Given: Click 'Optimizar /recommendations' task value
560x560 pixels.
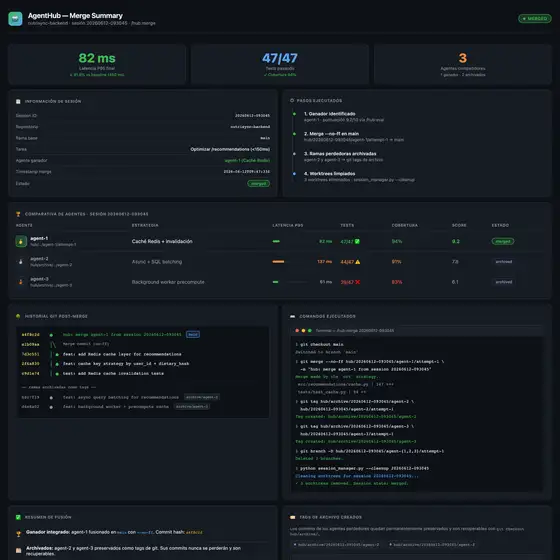Looking at the screenshot, I should pos(230,149).
